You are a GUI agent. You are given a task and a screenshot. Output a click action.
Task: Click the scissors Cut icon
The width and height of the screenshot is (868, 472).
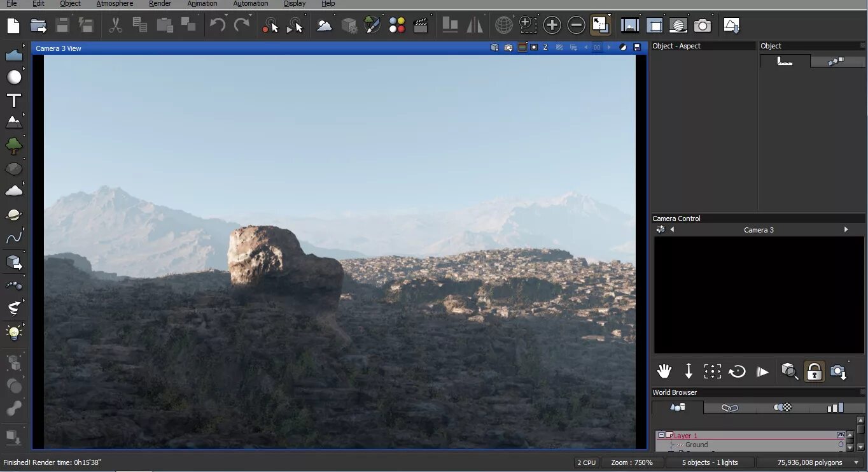(115, 25)
